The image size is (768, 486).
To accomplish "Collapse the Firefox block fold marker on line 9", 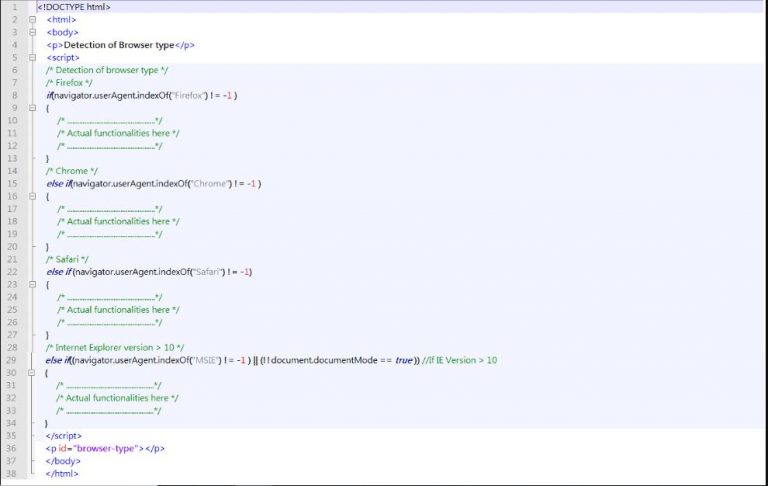I will (x=32, y=108).
